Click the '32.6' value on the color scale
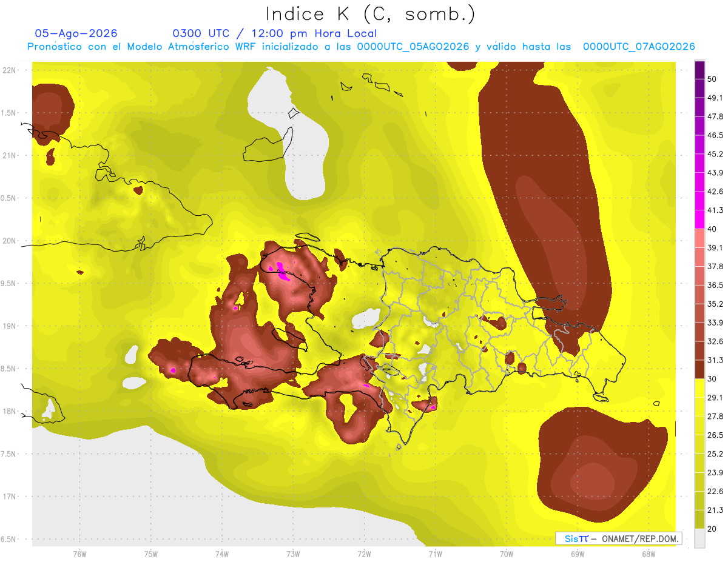The height and width of the screenshot is (562, 728). click(x=715, y=341)
